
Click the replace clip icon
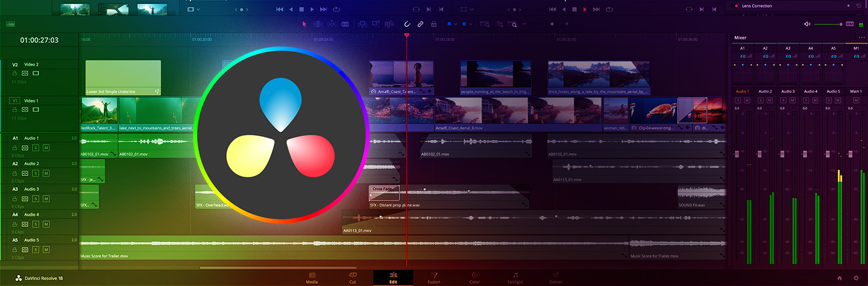click(388, 24)
